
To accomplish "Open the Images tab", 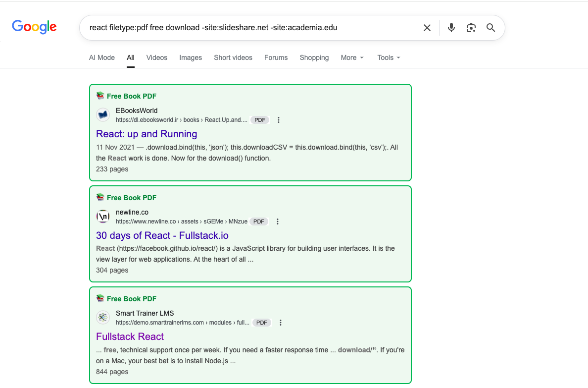I will pos(191,57).
